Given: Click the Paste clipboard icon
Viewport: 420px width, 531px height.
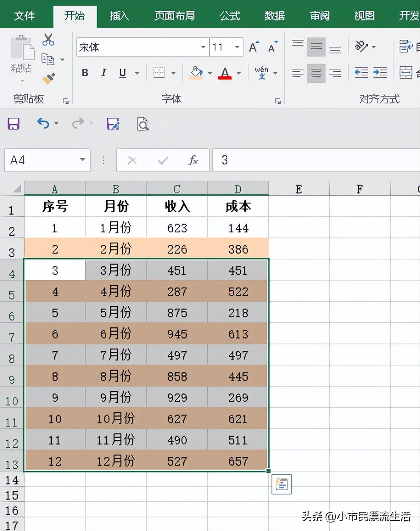Looking at the screenshot, I should click(22, 48).
